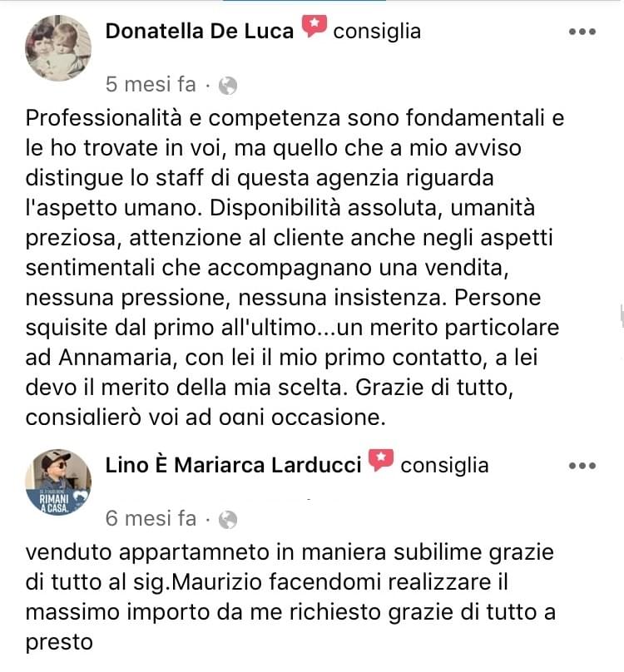Click the name Annamaria in review text
Viewport: 624px width, 672px height.
115,358
